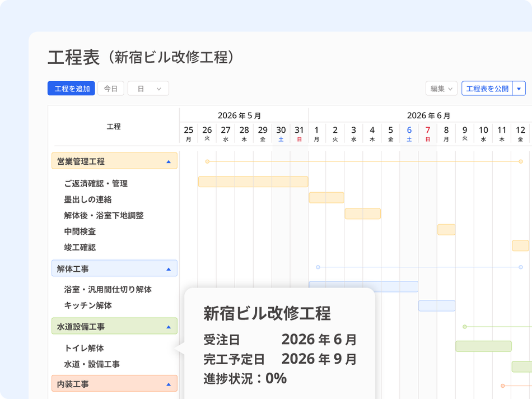Click the 工程 column header
Image resolution: width=532 pixels, height=399 pixels.
[x=114, y=127]
